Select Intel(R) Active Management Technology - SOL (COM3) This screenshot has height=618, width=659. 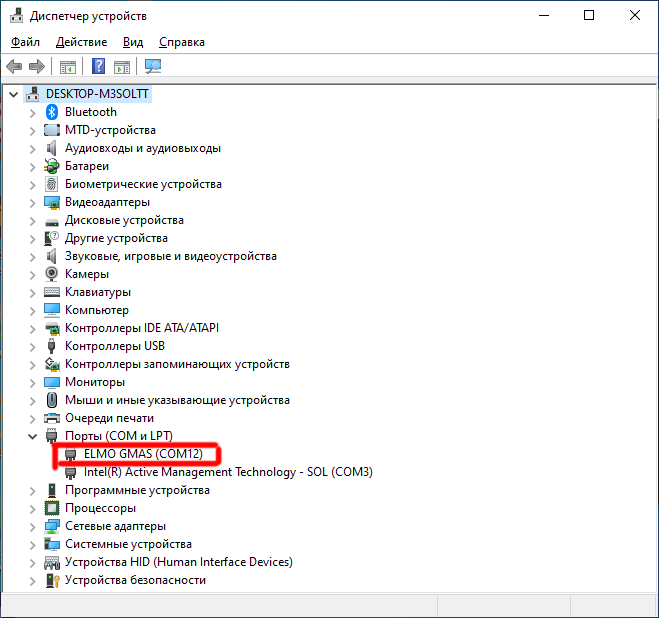click(228, 472)
